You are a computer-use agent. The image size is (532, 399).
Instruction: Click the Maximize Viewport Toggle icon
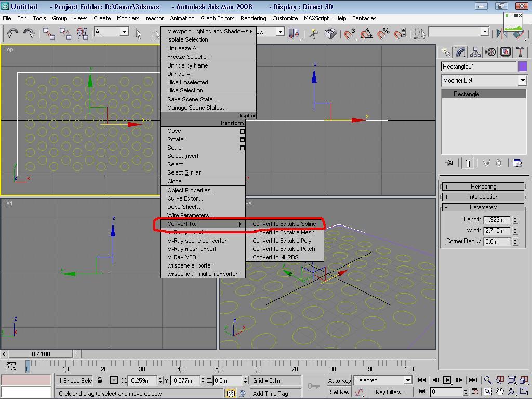[524, 392]
